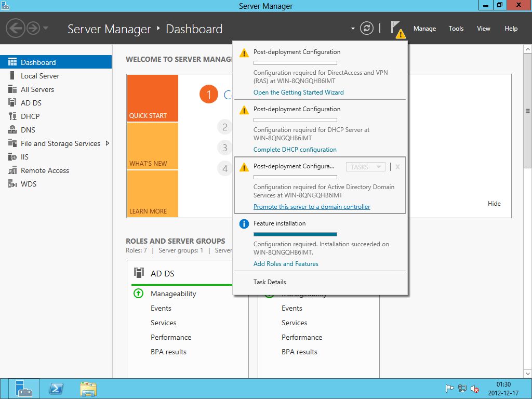Viewport: 532px width, 399px height.
Task: Click warning icon for DHCP Server notification
Action: (244, 110)
